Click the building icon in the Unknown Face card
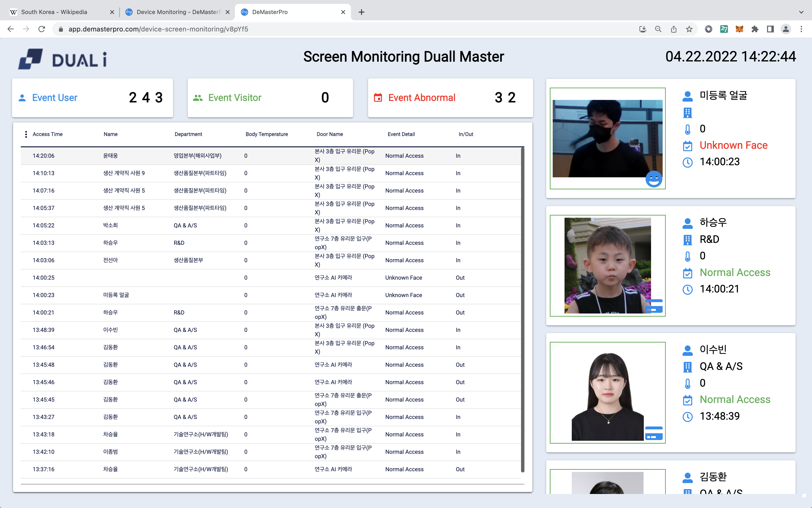 [688, 113]
